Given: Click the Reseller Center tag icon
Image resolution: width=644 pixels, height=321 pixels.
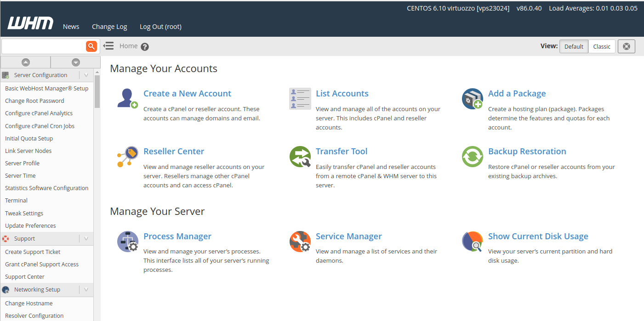Looking at the screenshot, I should 127,157.
